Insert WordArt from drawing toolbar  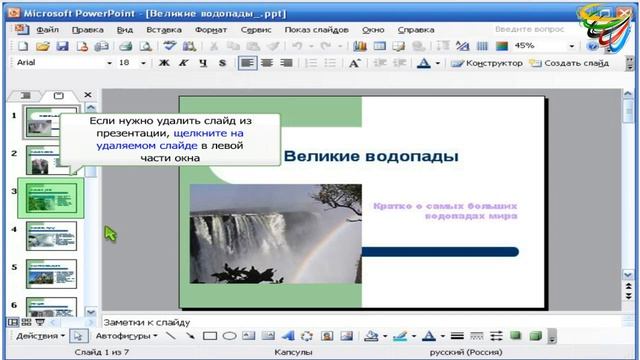click(288, 336)
